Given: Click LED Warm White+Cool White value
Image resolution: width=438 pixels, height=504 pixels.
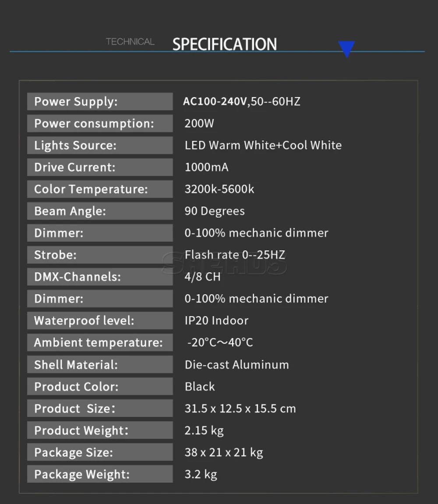Looking at the screenshot, I should [x=263, y=145].
